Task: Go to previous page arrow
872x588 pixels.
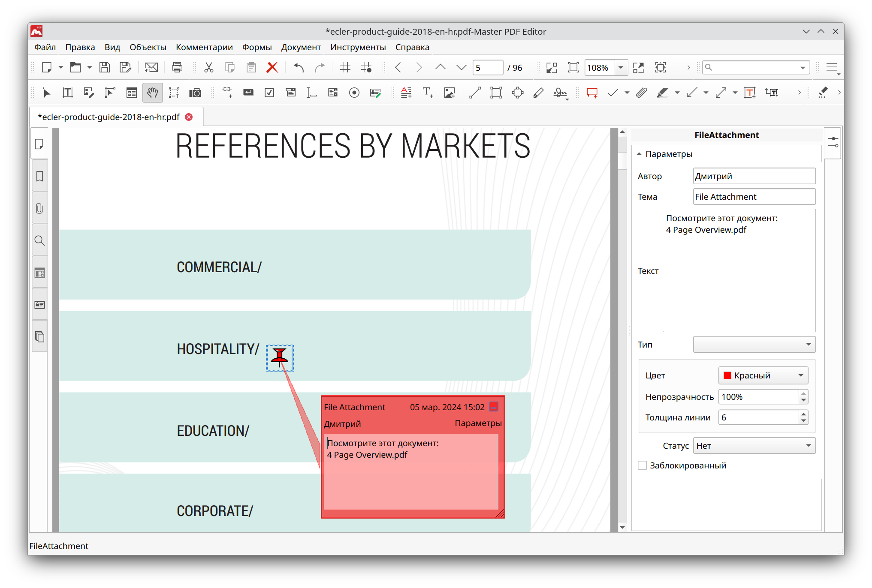Action: pos(398,67)
